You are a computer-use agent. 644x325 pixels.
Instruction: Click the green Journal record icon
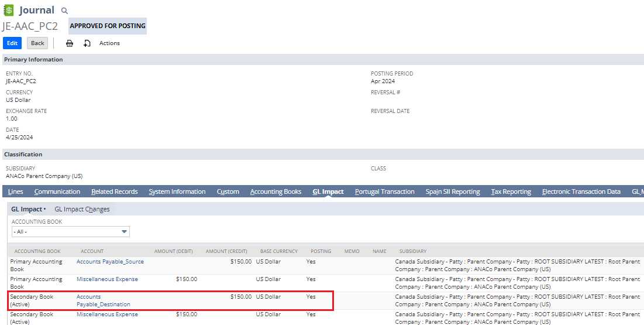coord(8,11)
